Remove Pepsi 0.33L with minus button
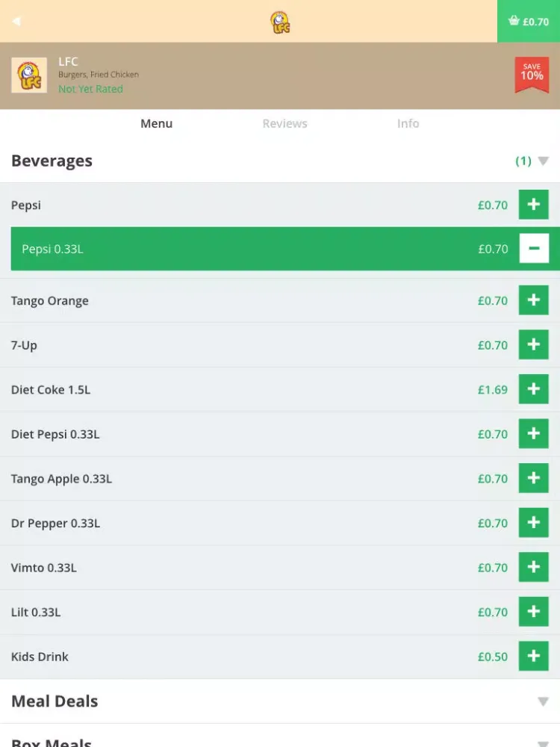The height and width of the screenshot is (747, 560). pos(533,249)
